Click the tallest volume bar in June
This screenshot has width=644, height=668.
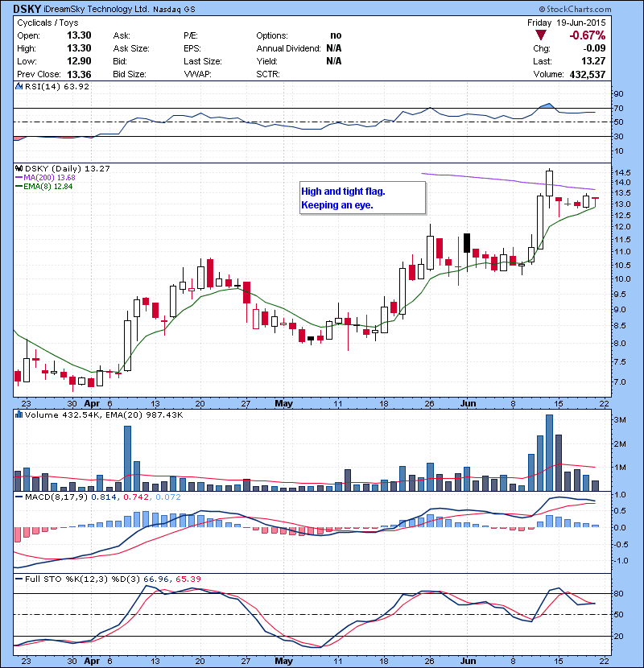click(x=549, y=452)
